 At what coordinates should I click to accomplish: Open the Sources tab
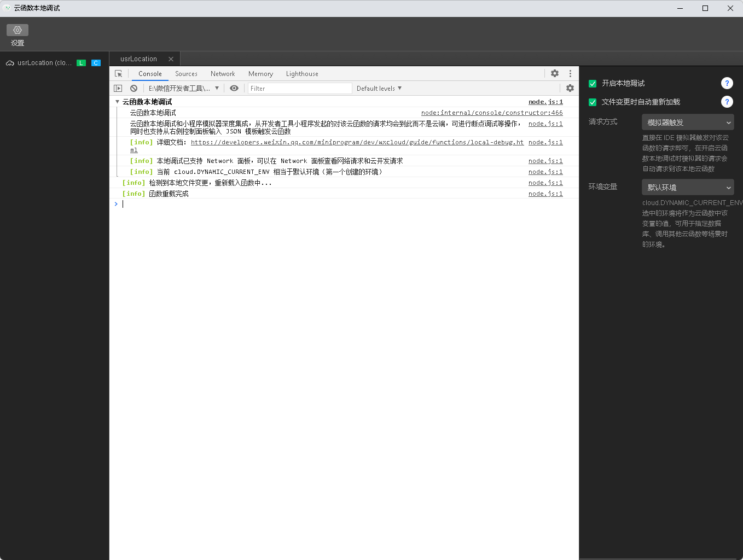tap(186, 74)
